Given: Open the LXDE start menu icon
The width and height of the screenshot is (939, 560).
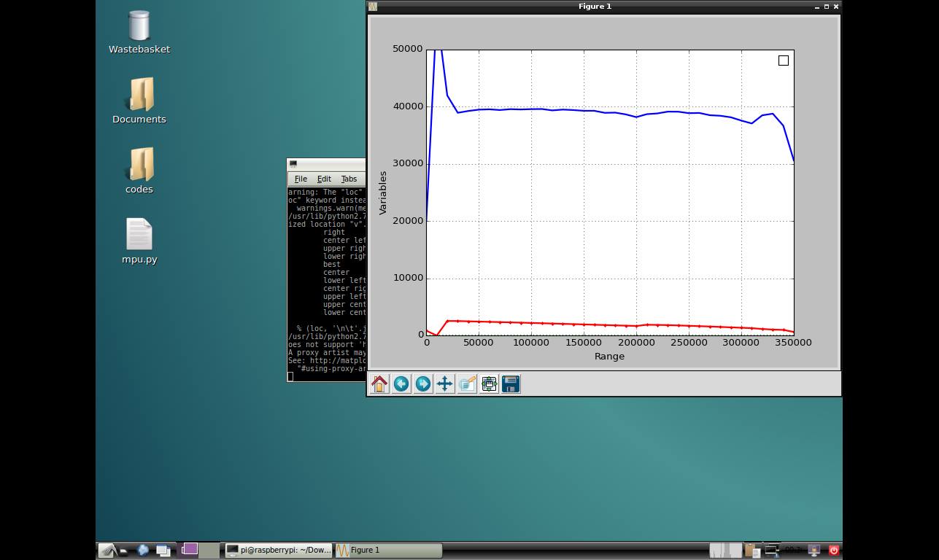Looking at the screenshot, I should coord(107,551).
